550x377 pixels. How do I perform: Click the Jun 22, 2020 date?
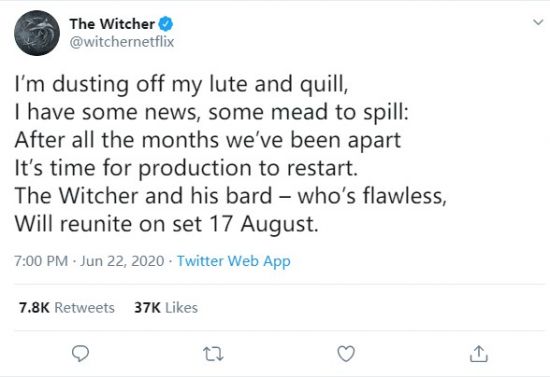coord(122,261)
